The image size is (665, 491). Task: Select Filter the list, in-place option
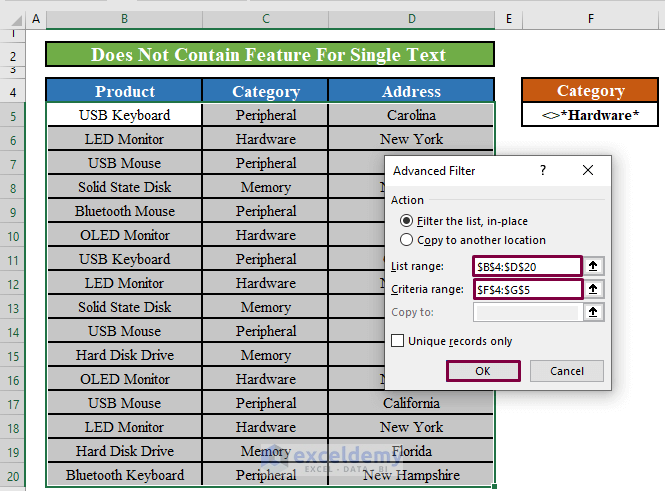[406, 221]
